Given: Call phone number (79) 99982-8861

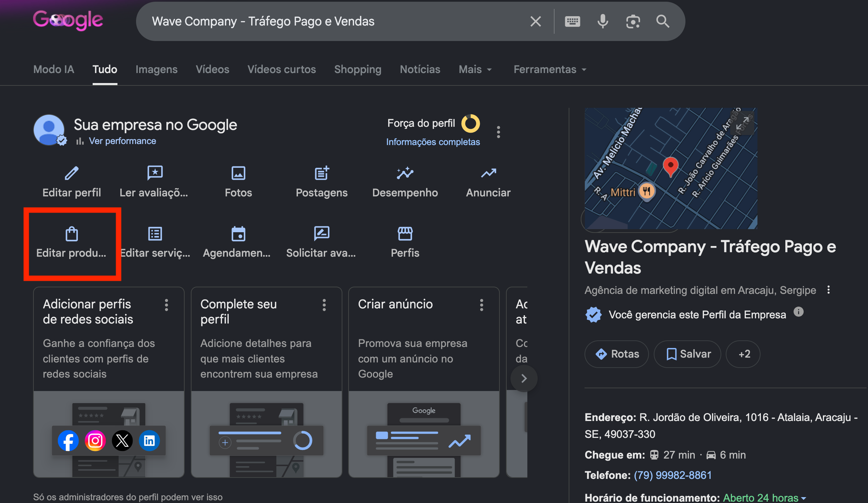Looking at the screenshot, I should (672, 475).
